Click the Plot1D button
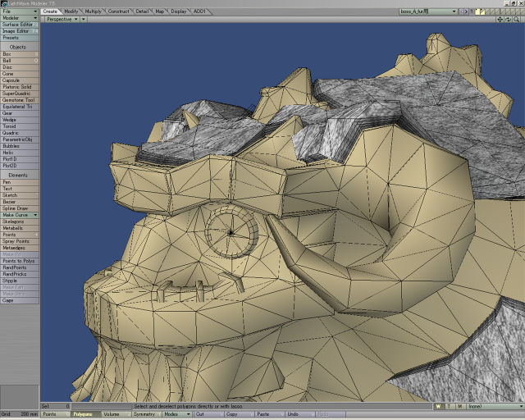 point(20,159)
